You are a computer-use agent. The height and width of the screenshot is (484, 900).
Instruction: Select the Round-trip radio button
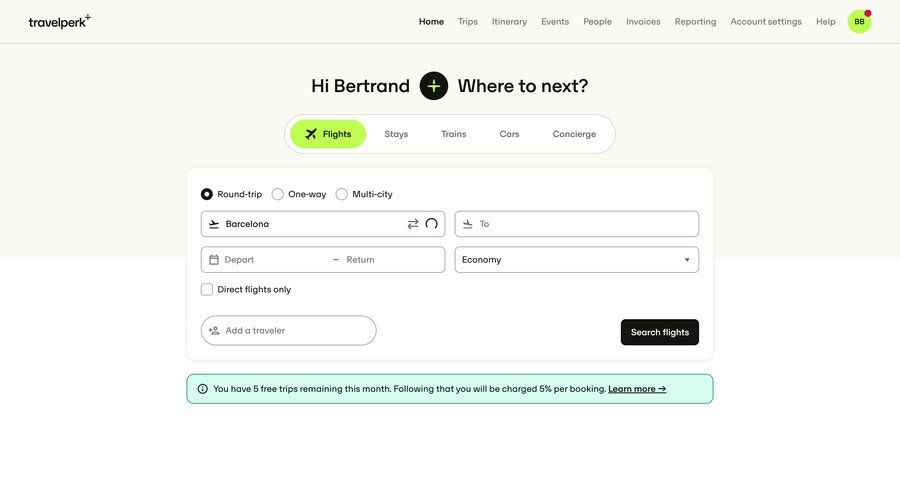click(x=207, y=194)
